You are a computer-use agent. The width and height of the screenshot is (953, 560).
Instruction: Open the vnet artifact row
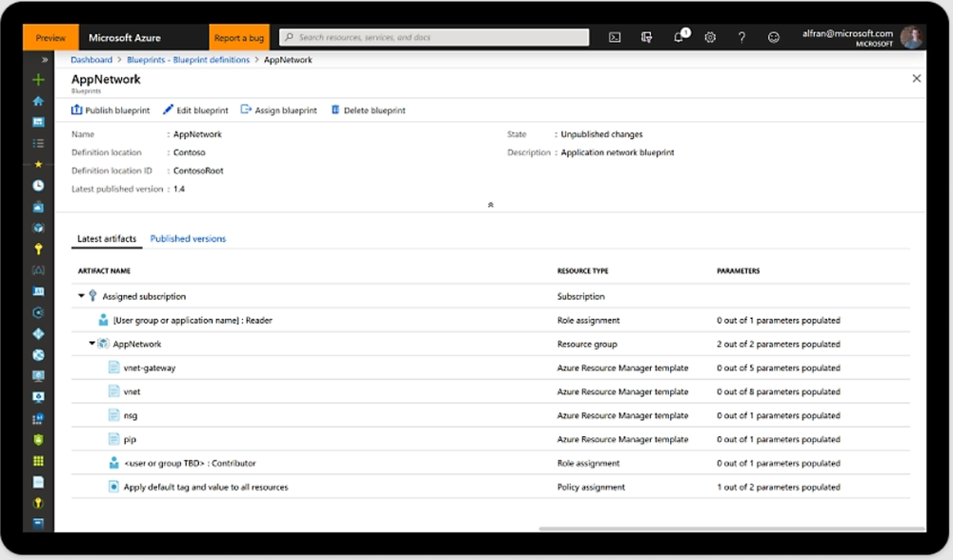491,391
